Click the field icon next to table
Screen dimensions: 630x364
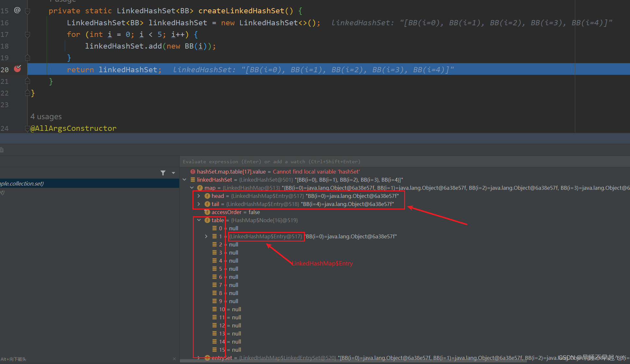pos(207,220)
